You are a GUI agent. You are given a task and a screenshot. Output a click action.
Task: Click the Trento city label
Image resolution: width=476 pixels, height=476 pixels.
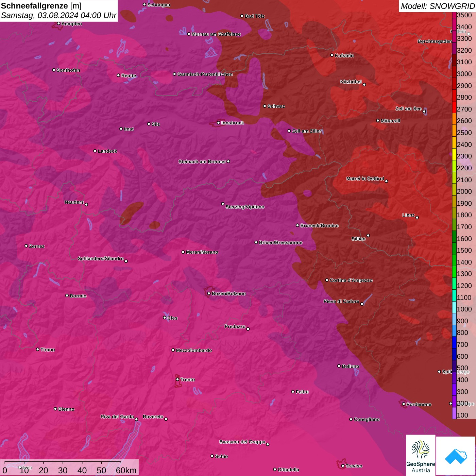188,379
